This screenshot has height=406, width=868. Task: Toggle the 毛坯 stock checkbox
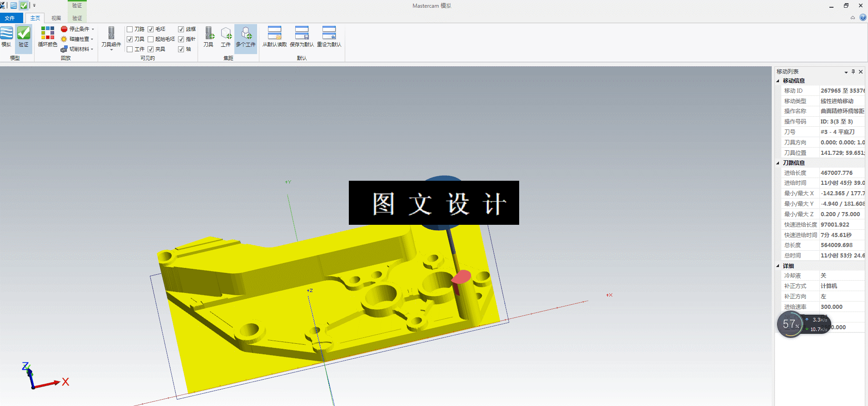[x=150, y=29]
